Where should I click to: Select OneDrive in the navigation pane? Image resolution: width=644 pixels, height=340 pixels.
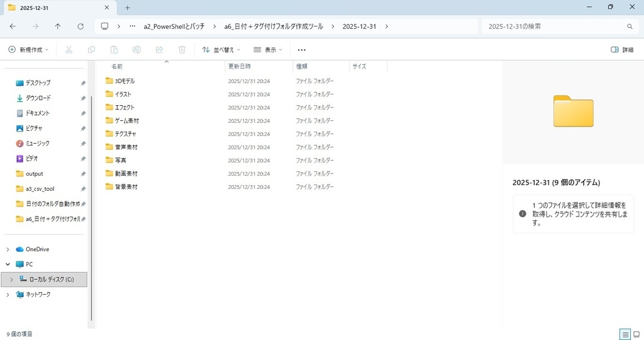tap(37, 249)
